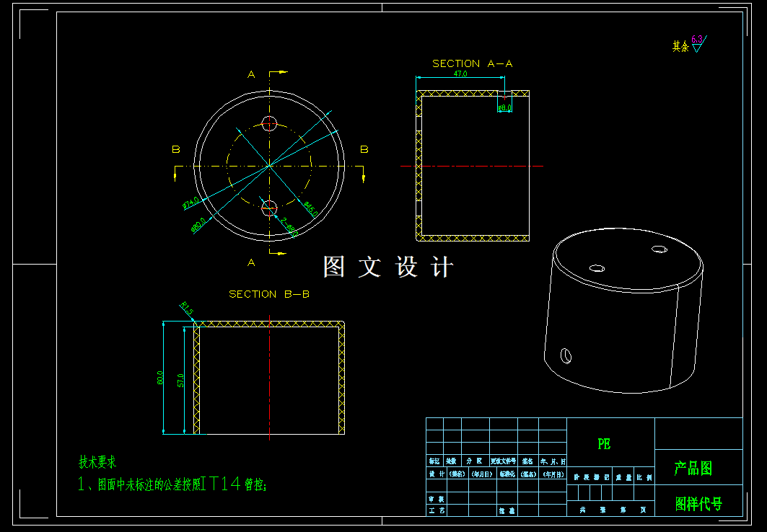Image resolution: width=767 pixels, height=532 pixels.
Task: Select the SECTION A-A title text
Action: point(472,63)
